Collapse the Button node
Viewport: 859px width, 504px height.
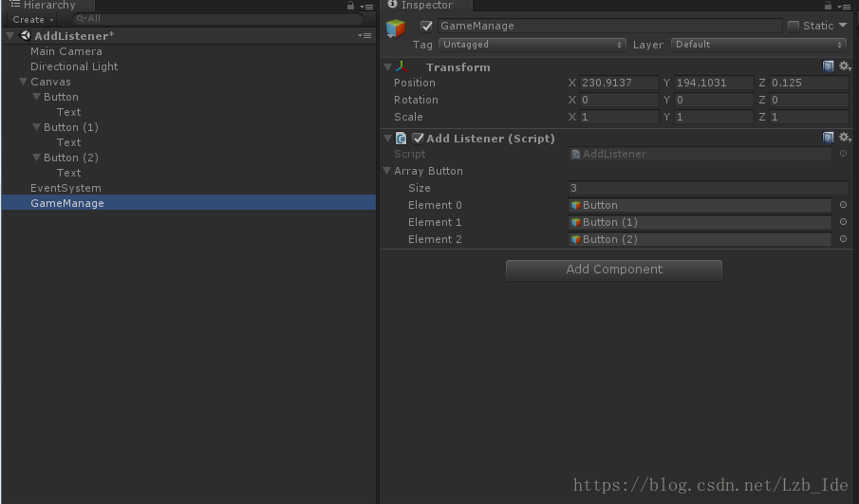pos(36,97)
